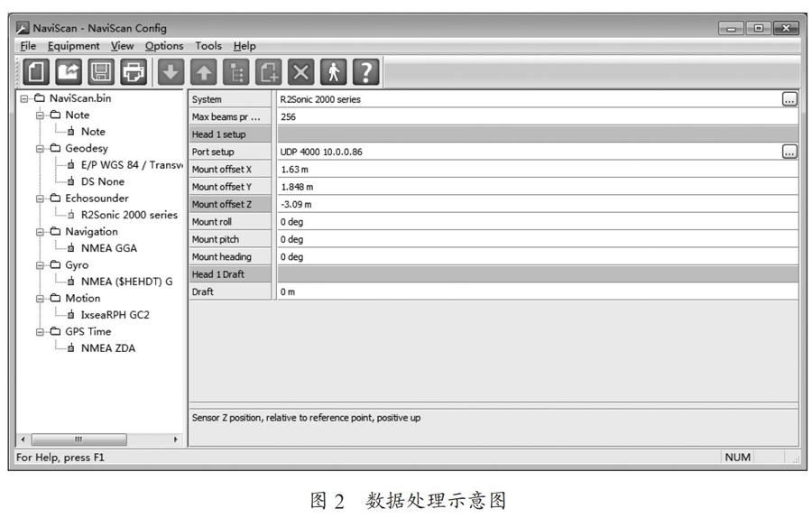Open the Help menu
Image resolution: width=812 pixels, height=518 pixels.
pos(245,46)
